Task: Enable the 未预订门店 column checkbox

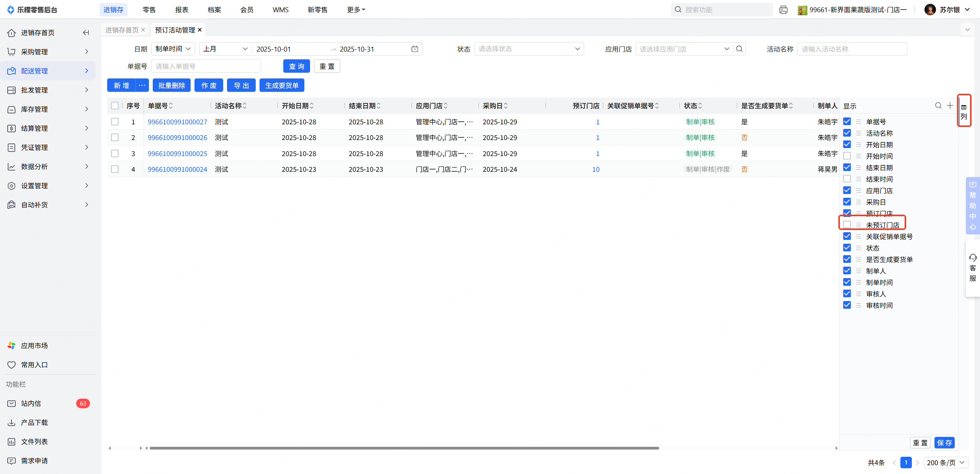Action: pyautogui.click(x=847, y=225)
